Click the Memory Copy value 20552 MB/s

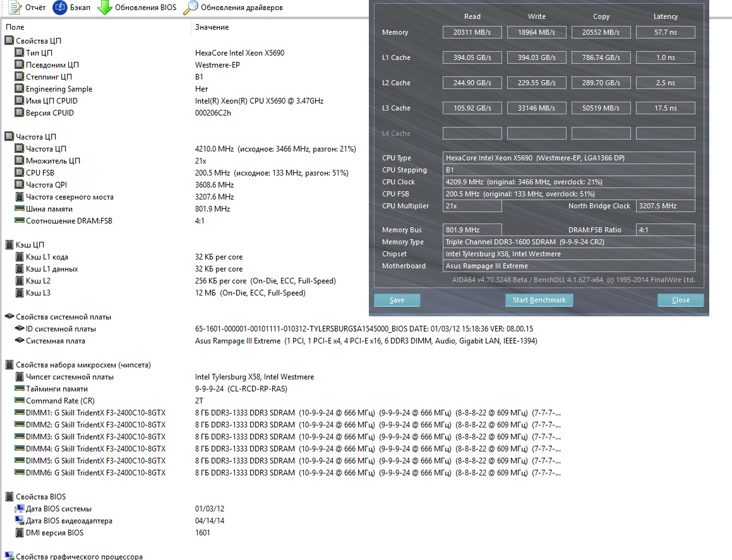[x=601, y=32]
